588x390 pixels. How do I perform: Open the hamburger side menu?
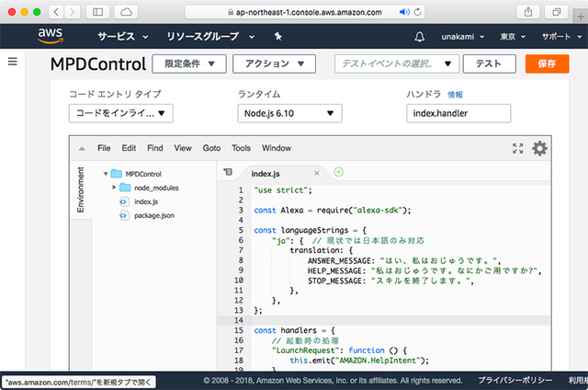tap(13, 62)
